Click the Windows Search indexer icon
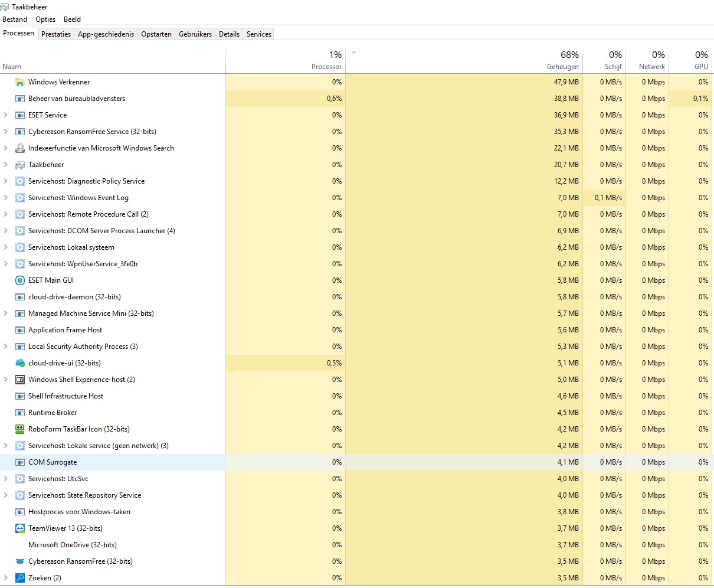714x588 pixels. (19, 148)
